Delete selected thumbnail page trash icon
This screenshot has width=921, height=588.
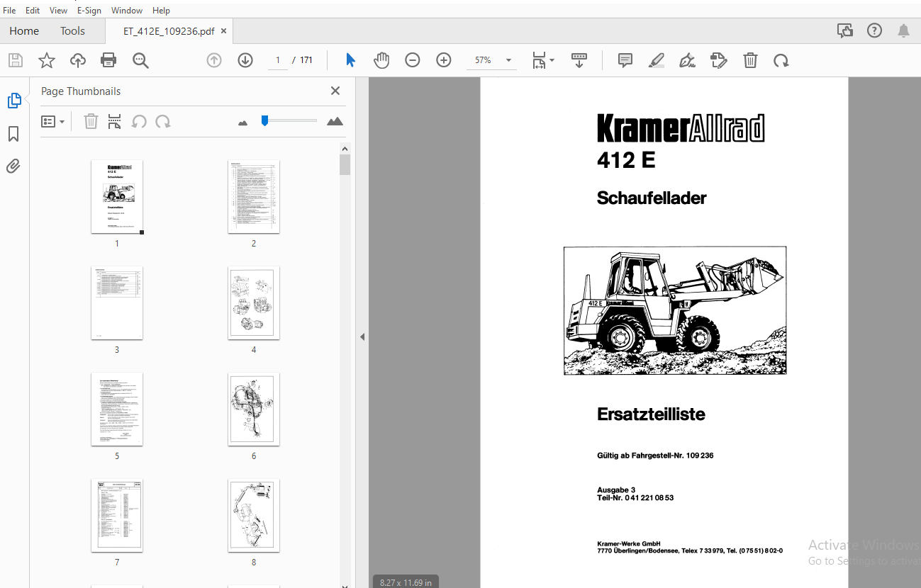(x=91, y=121)
